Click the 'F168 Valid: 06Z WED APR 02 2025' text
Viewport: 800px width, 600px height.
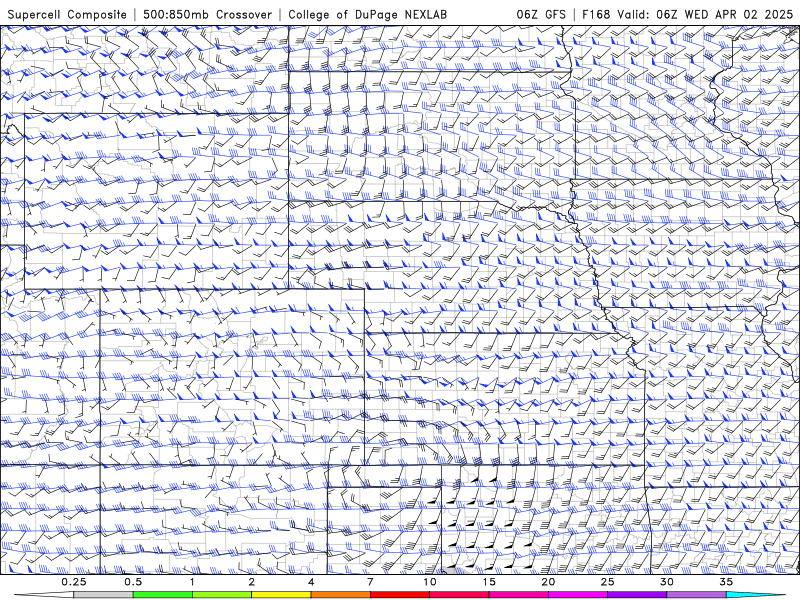click(x=687, y=14)
